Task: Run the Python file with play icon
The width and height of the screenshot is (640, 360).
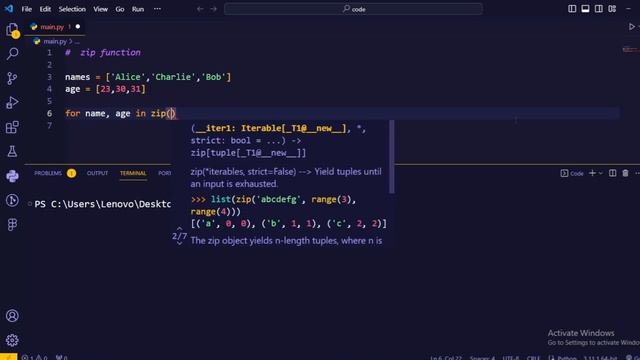Action: point(631,27)
